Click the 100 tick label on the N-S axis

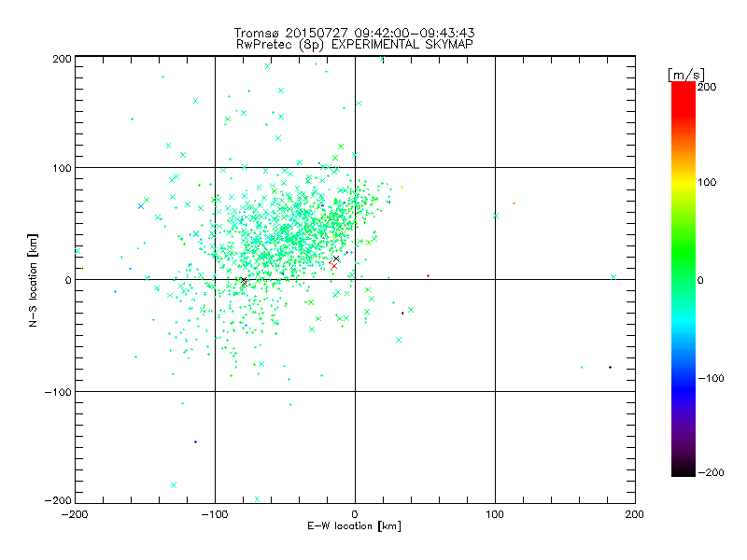tap(62, 168)
